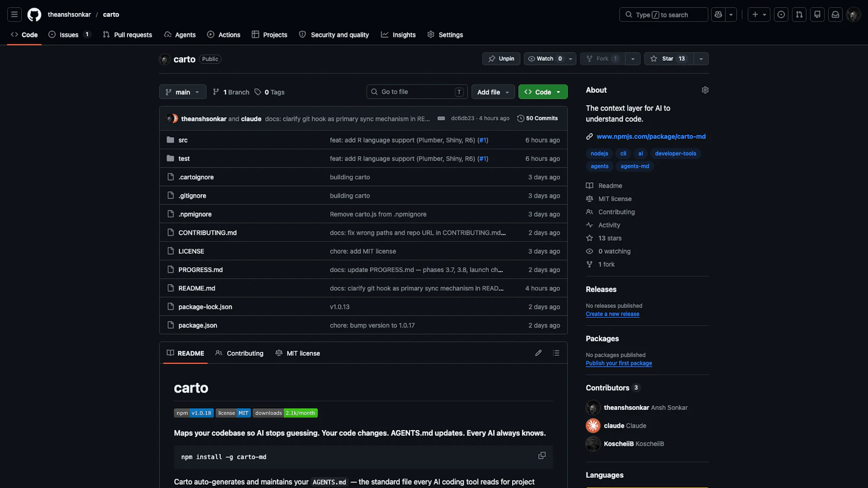Screen dimensions: 868x488
Task: Fork the carto repository
Action: [602, 59]
